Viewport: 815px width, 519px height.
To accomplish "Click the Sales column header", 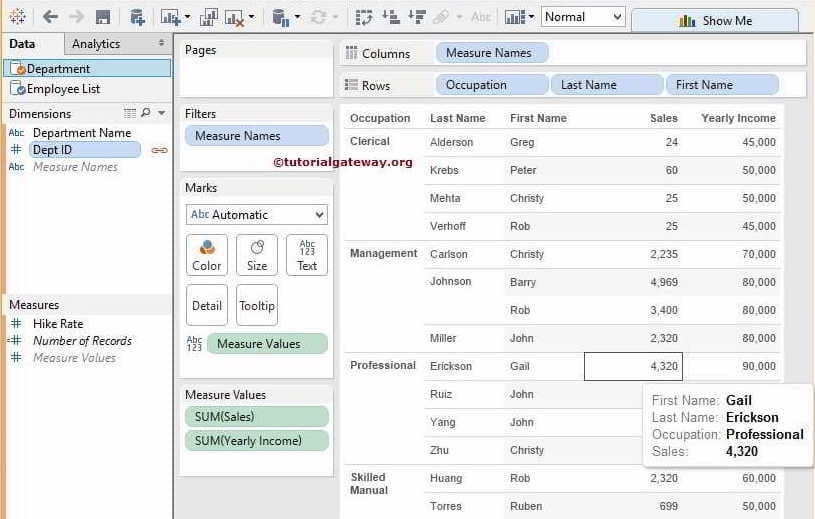I will click(663, 118).
